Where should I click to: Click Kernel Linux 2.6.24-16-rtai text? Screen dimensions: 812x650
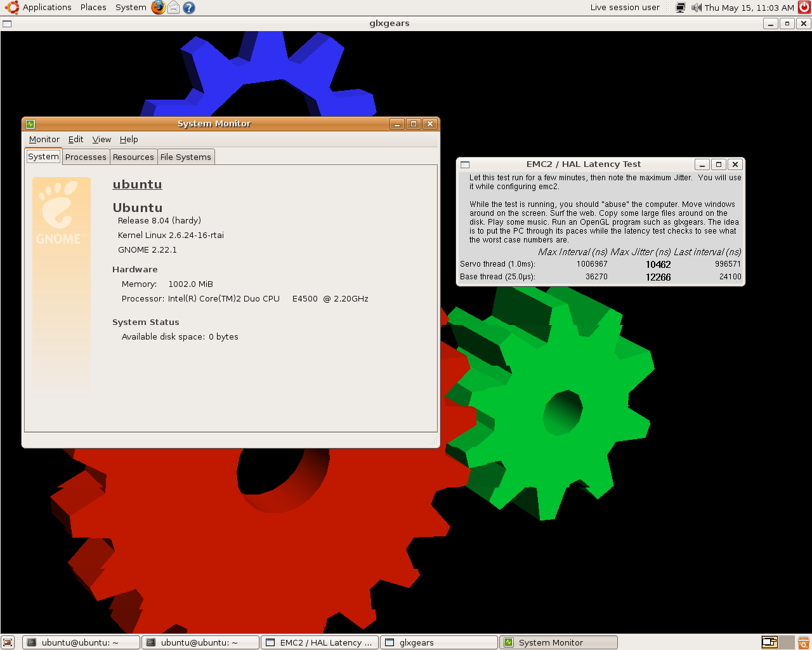tap(171, 235)
